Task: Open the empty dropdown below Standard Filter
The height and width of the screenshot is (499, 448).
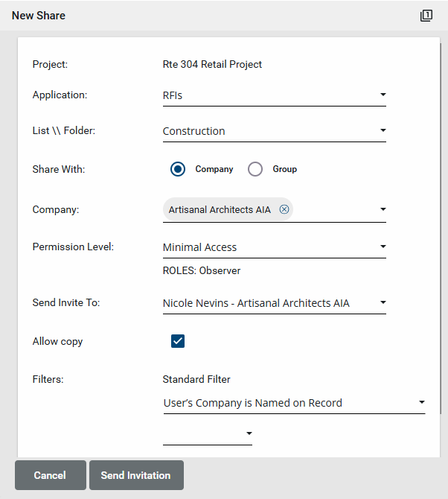Action: 207,433
